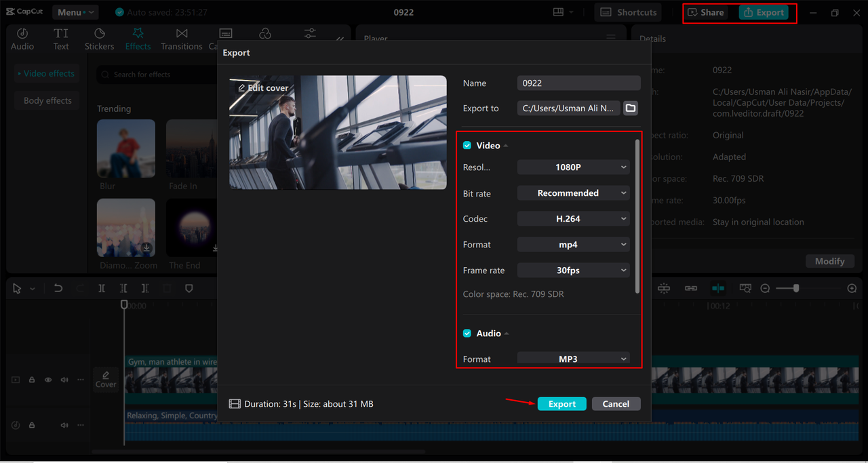Click the Undo icon

tap(58, 288)
